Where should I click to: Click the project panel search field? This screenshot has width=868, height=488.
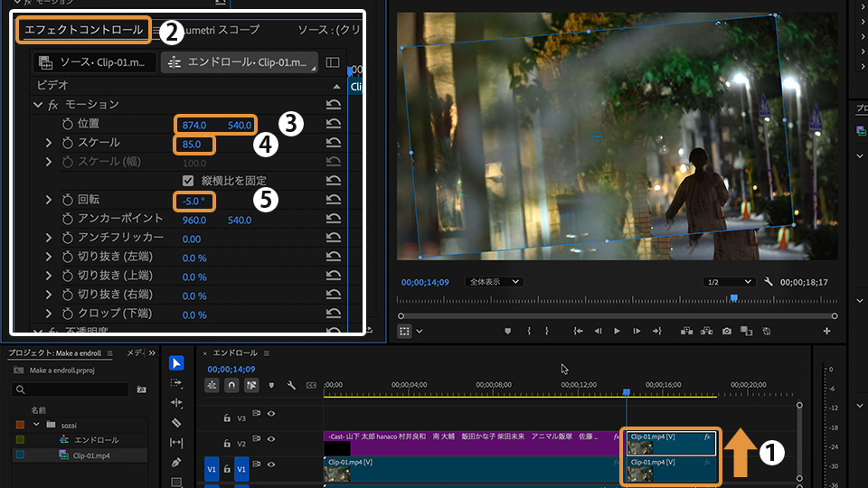pos(71,389)
